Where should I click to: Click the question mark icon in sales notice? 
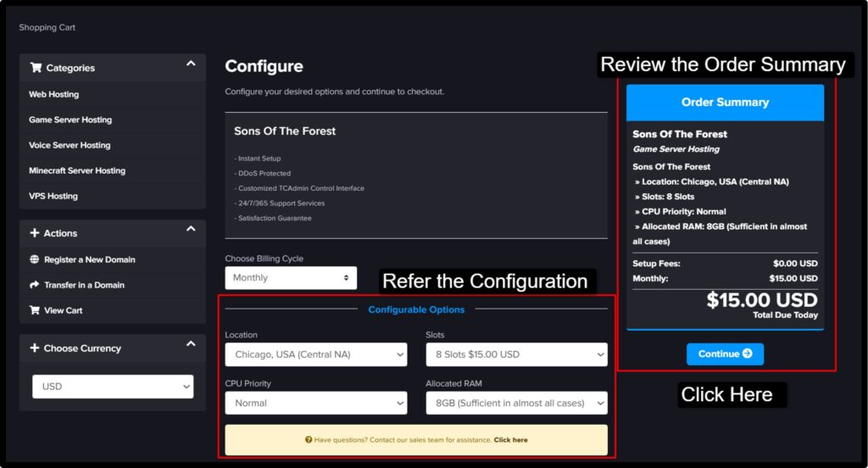click(309, 440)
